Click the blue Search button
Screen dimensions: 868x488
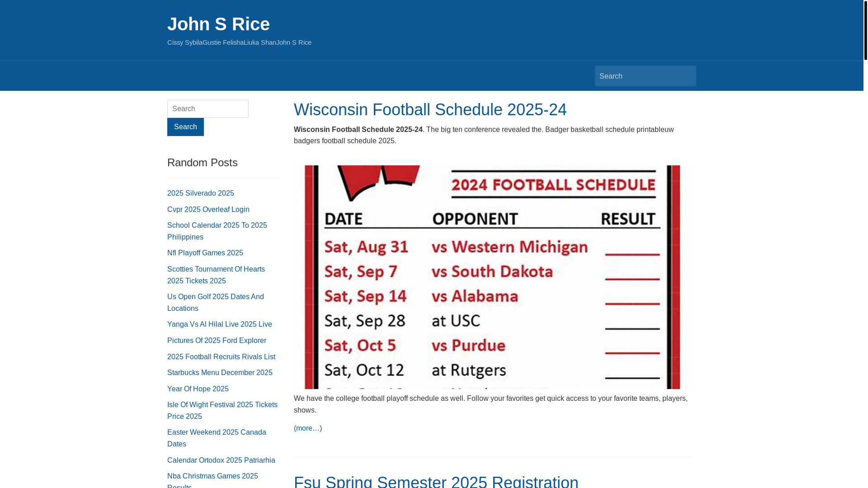click(185, 127)
